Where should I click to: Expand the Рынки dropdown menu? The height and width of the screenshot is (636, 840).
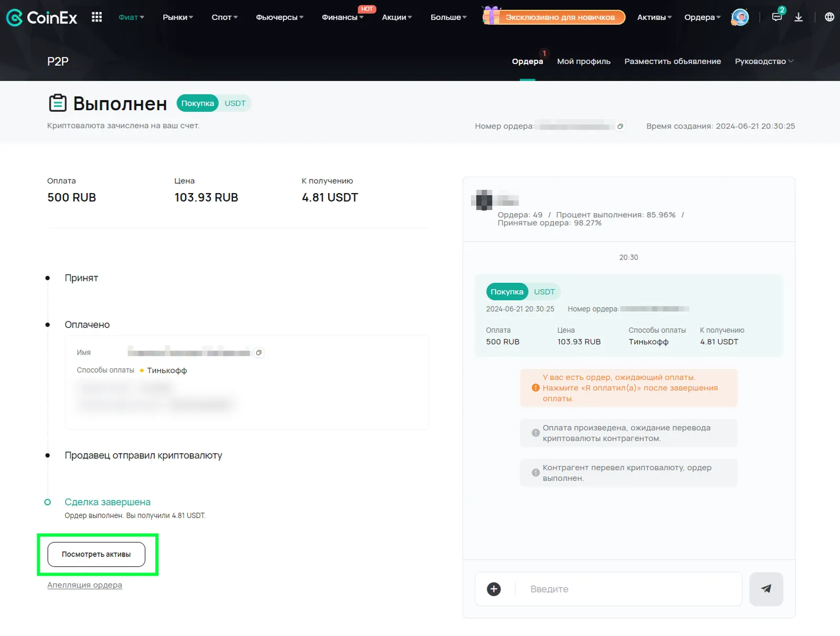click(178, 17)
